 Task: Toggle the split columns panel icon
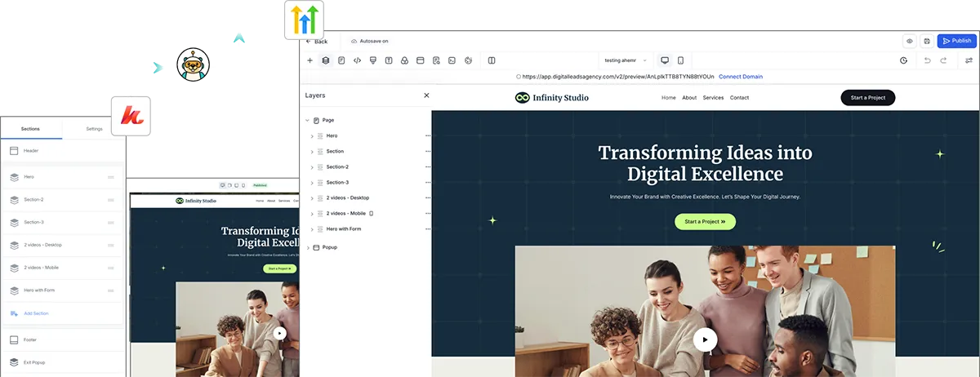pyautogui.click(x=492, y=60)
